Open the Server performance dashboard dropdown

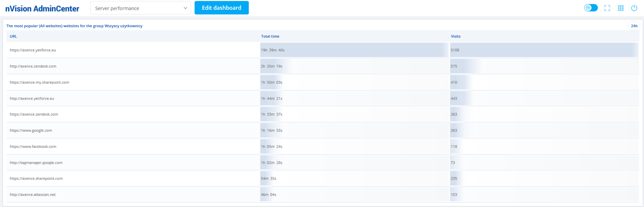tap(140, 8)
